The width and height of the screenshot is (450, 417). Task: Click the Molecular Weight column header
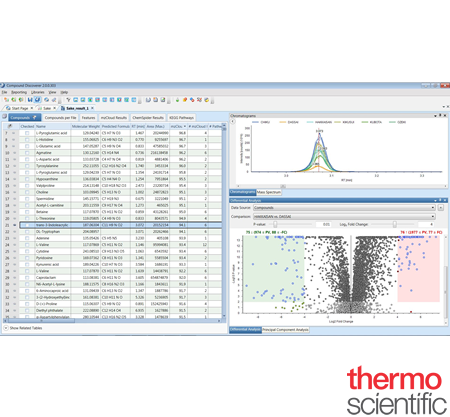(86, 126)
